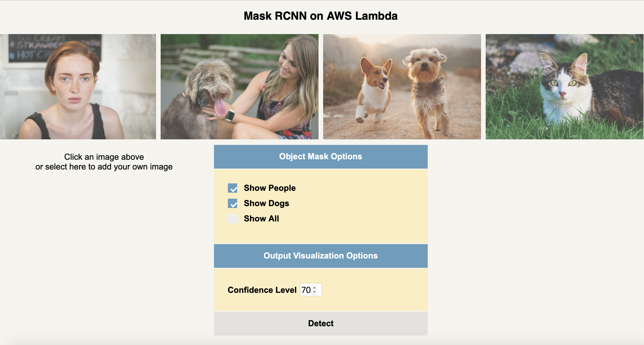Disable the Show Dogs checkbox
Screen dimensions: 644x345
tap(233, 203)
